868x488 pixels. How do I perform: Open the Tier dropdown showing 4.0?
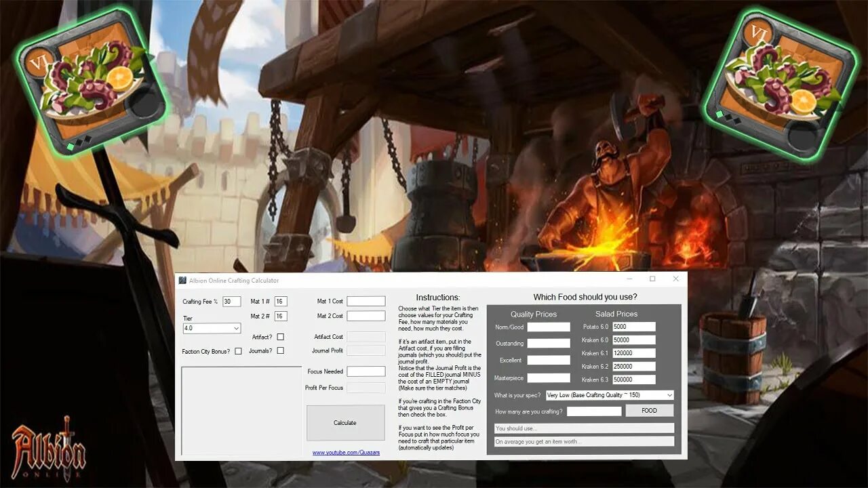pos(212,328)
